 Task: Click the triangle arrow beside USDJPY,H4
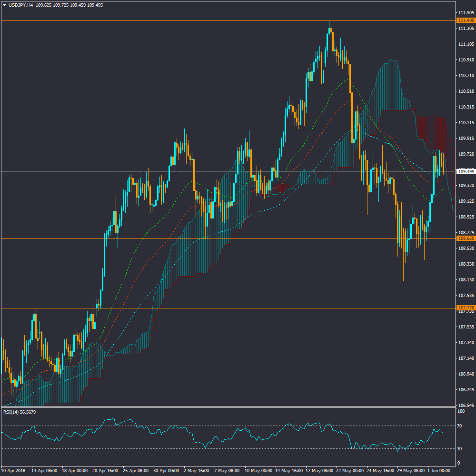(x=4, y=5)
